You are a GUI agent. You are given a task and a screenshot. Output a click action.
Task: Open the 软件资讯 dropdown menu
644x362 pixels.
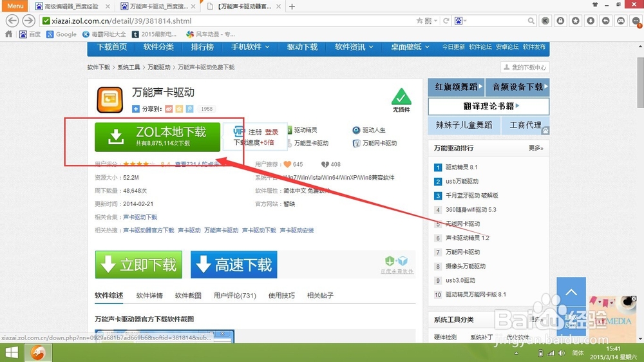pyautogui.click(x=354, y=47)
